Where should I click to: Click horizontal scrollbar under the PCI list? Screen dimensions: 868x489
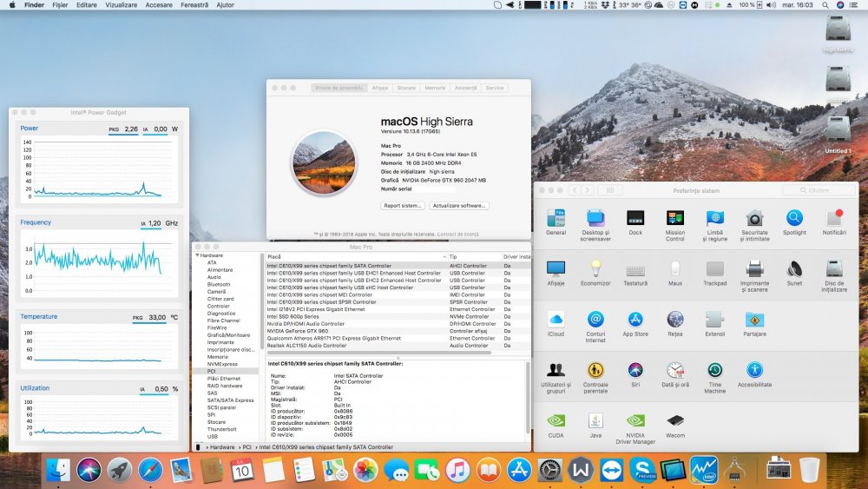378,353
